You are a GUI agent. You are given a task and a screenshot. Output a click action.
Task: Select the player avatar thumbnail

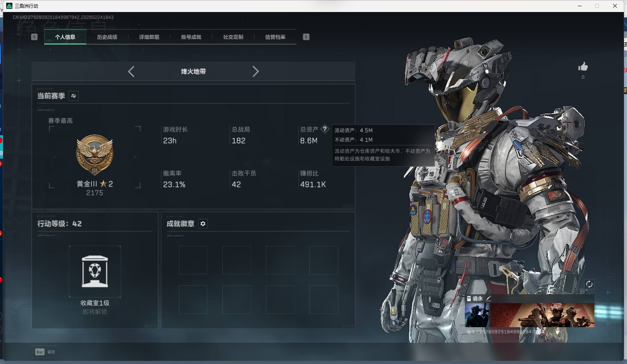pos(477,315)
